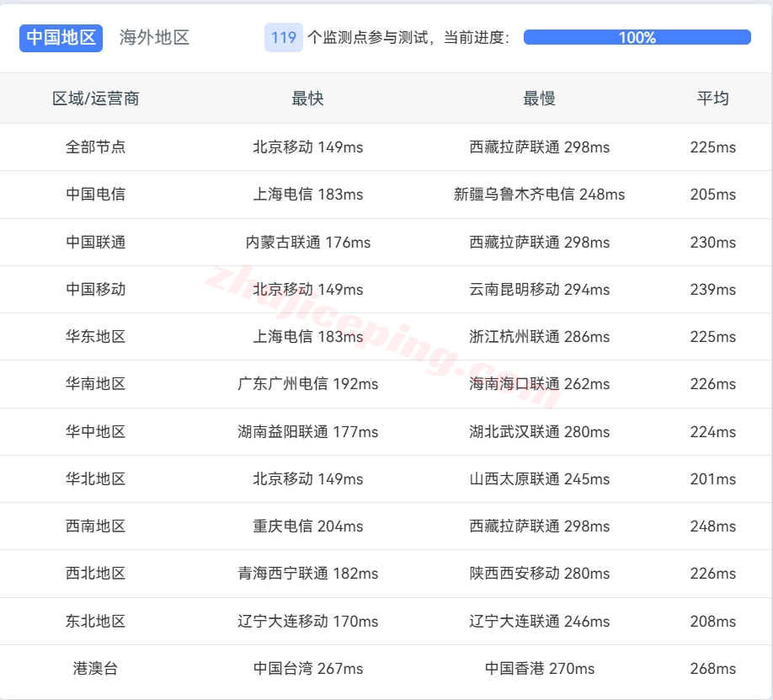Click the 区域/运营商 column header
Screen dimensions: 773x700
click(x=96, y=99)
